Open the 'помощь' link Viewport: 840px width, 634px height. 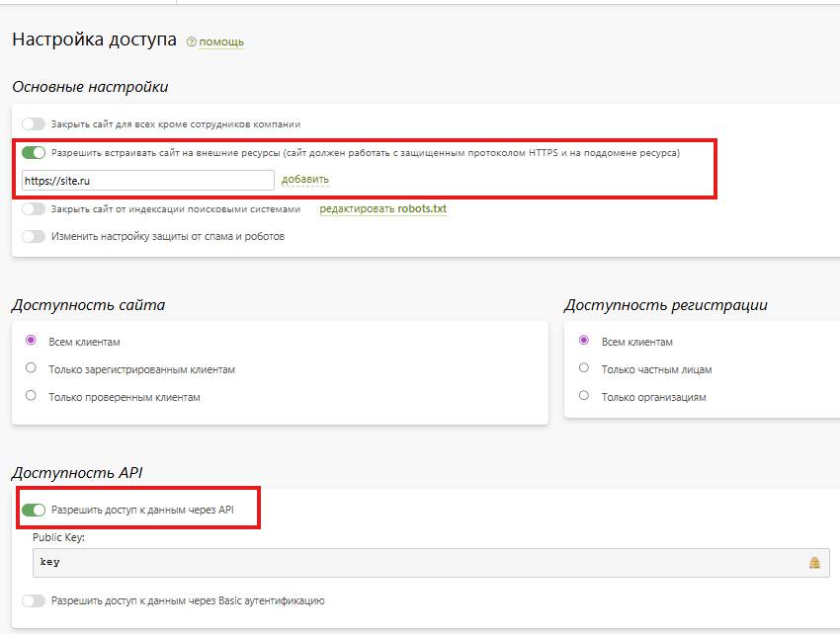pyautogui.click(x=221, y=42)
